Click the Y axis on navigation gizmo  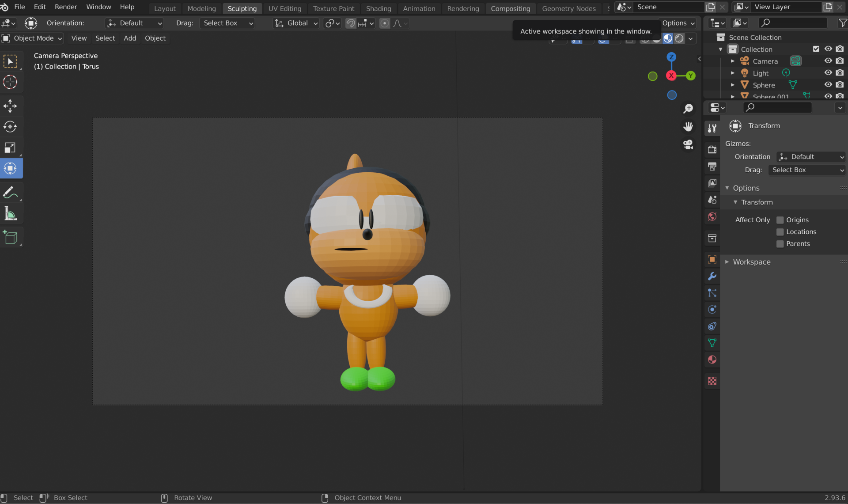[690, 76]
